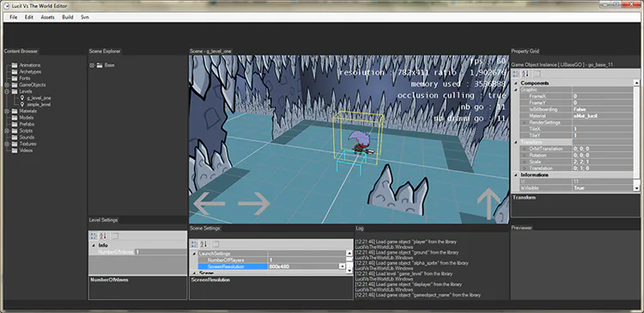Click the Scene Settings scrollbar up arrow

[349, 254]
